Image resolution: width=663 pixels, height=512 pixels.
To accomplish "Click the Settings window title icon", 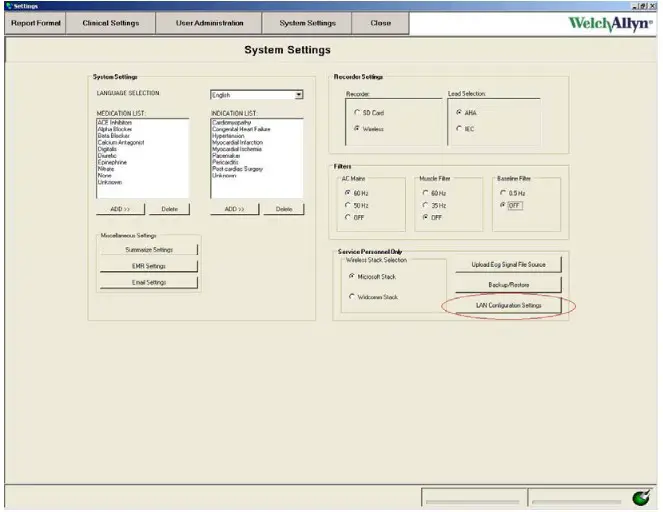I will pyautogui.click(x=9, y=6).
